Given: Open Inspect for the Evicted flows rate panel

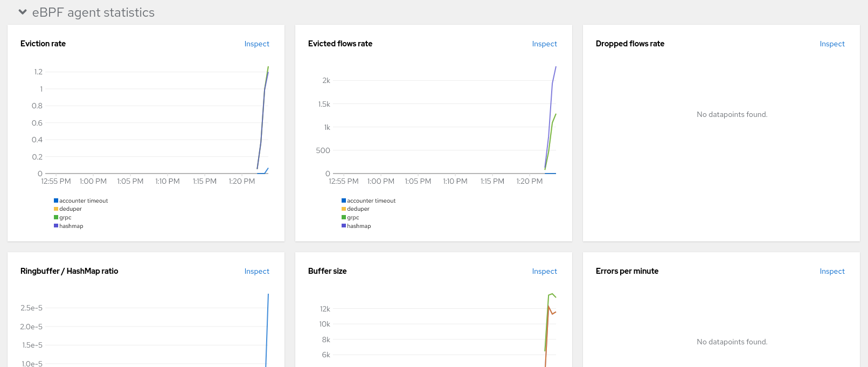Looking at the screenshot, I should pyautogui.click(x=544, y=44).
